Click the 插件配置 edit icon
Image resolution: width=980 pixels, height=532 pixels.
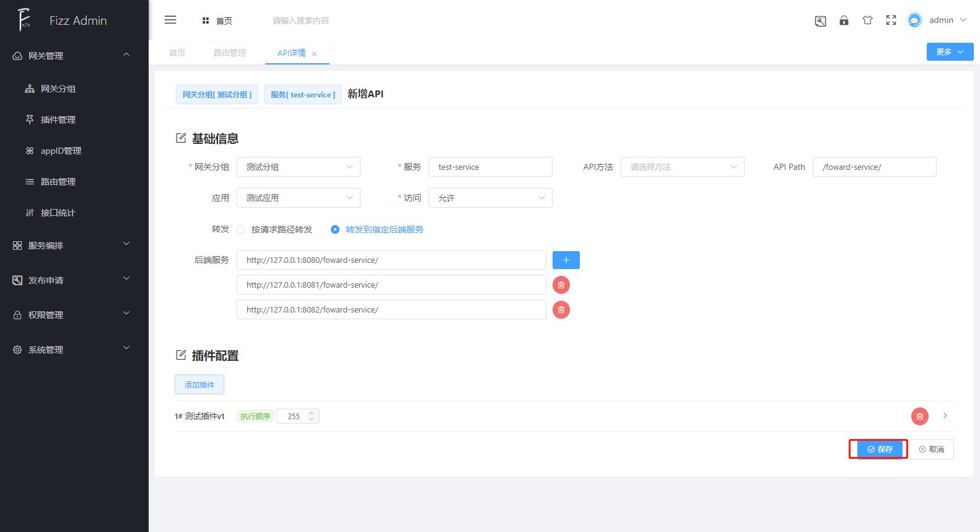[x=181, y=355]
